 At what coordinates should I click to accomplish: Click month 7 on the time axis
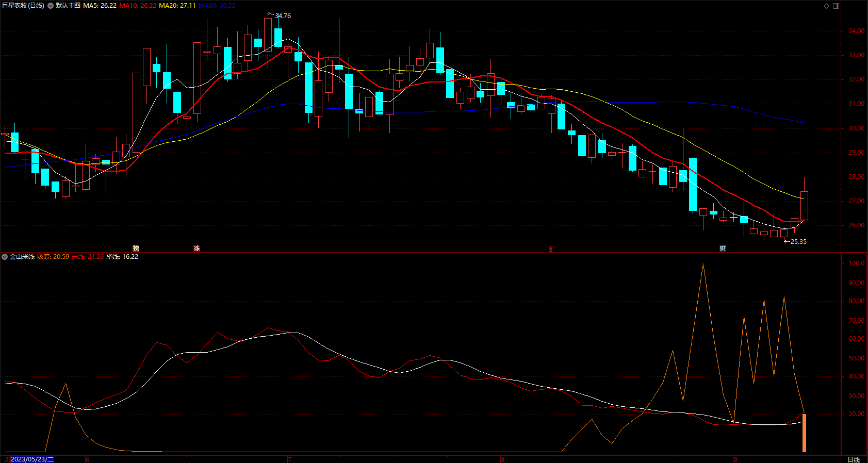(x=289, y=459)
